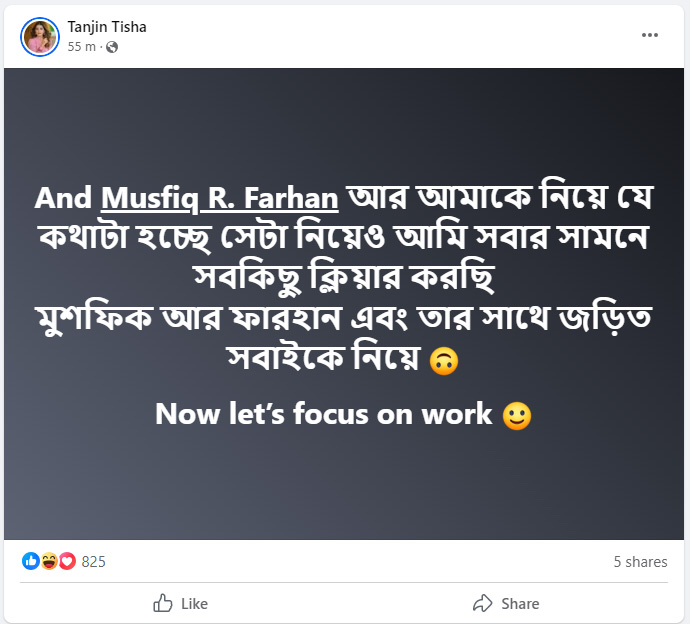Click the Haha laughing reaction icon
The image size is (690, 624).
pos(49,562)
